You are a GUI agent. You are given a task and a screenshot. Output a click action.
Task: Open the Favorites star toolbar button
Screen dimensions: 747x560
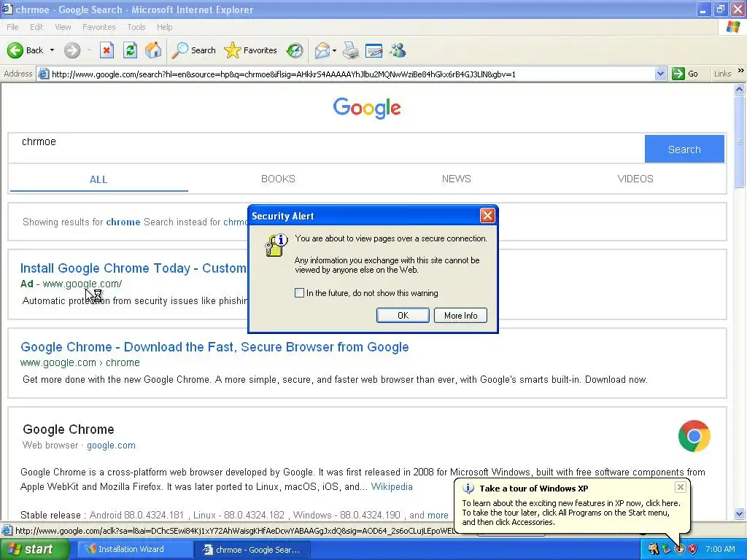[x=251, y=50]
